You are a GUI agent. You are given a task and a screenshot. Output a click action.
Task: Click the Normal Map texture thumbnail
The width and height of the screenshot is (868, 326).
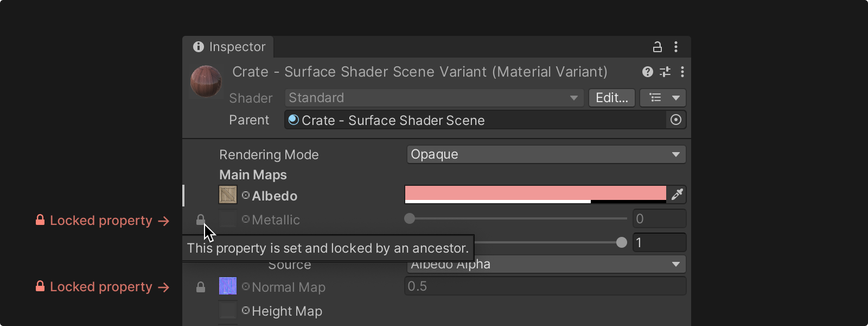click(228, 286)
